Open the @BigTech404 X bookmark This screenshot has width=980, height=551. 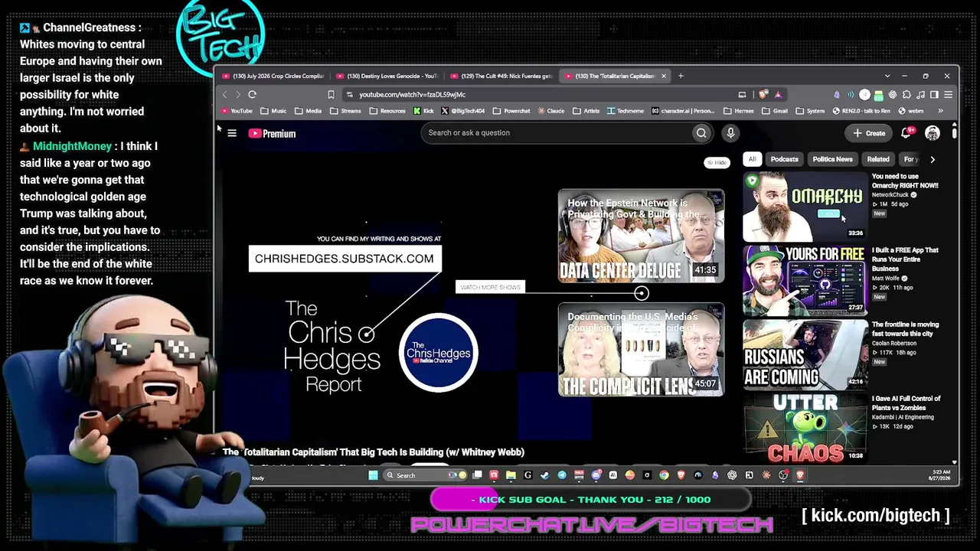point(463,111)
